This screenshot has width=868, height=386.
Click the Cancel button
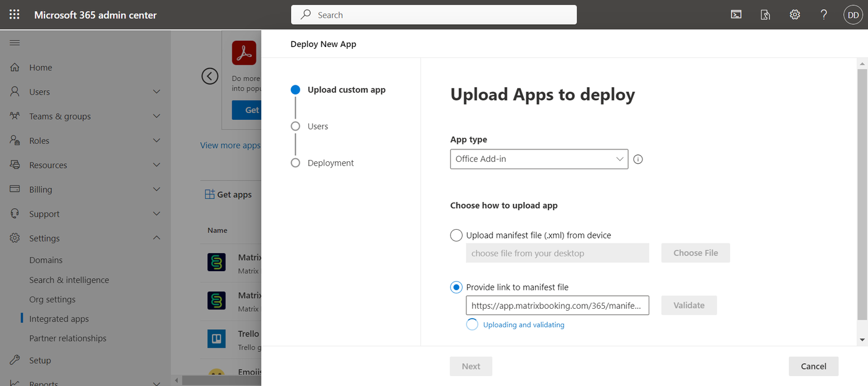click(813, 366)
